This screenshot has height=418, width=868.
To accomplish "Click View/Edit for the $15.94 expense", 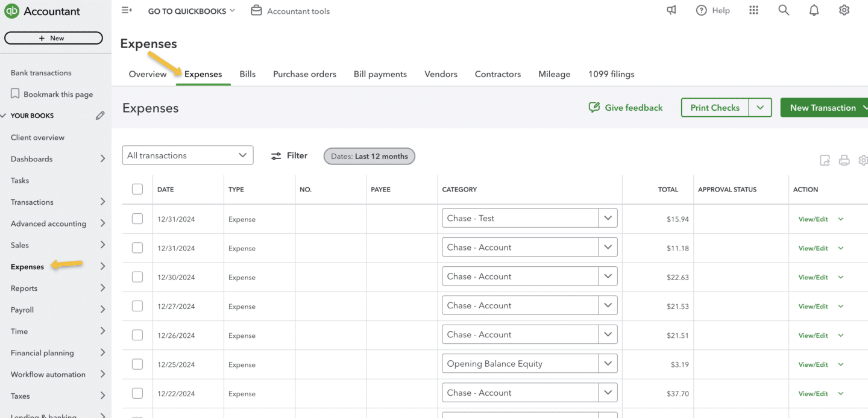I will point(813,219).
